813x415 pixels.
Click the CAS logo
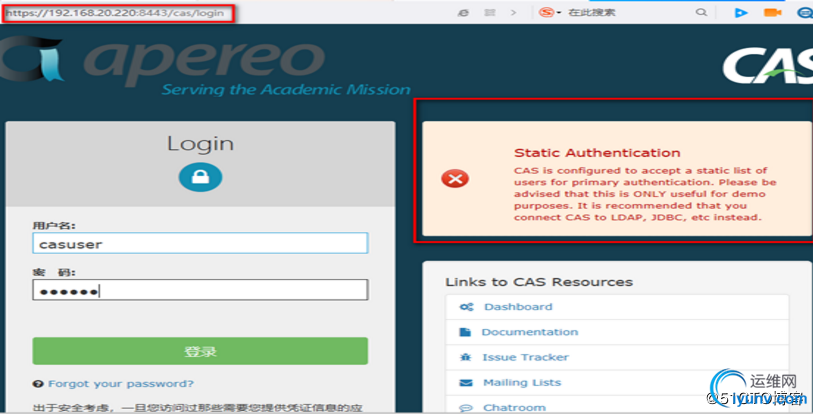[768, 65]
